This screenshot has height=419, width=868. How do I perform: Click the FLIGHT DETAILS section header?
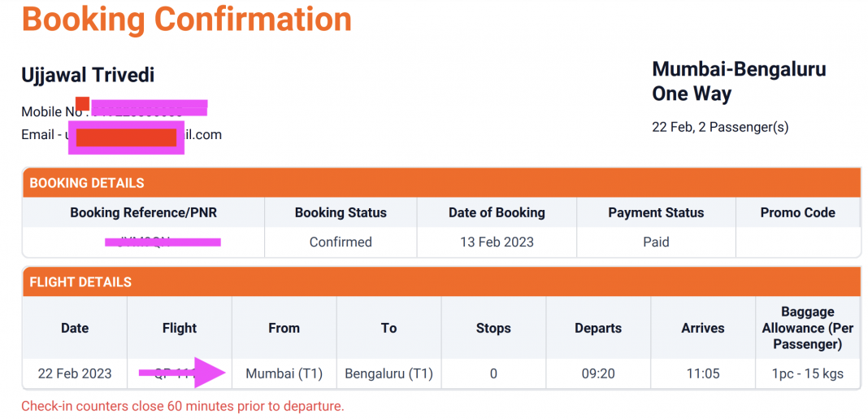click(80, 282)
